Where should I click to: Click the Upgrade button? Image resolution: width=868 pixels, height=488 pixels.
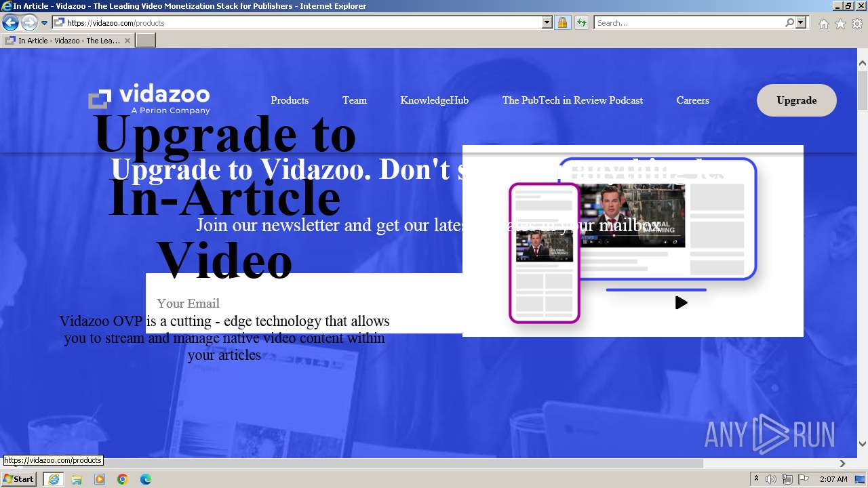point(797,100)
